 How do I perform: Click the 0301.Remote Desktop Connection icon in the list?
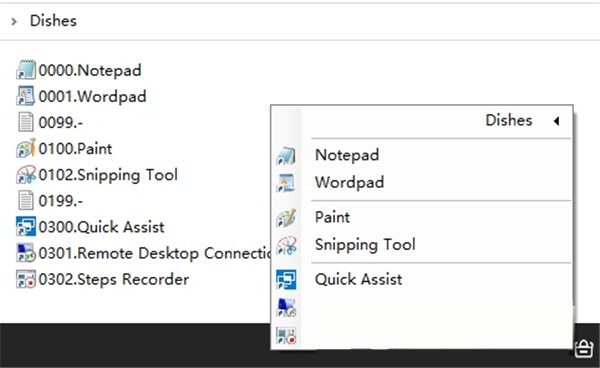pyautogui.click(x=26, y=253)
